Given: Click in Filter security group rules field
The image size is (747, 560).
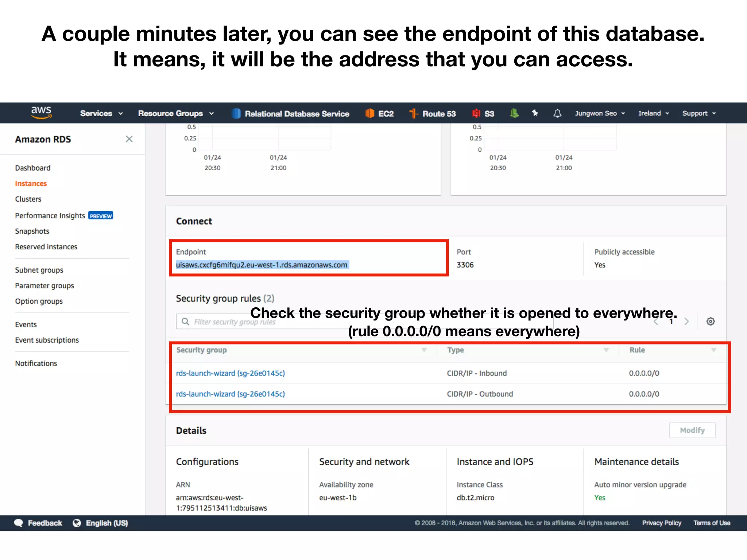Looking at the screenshot, I should 365,321.
